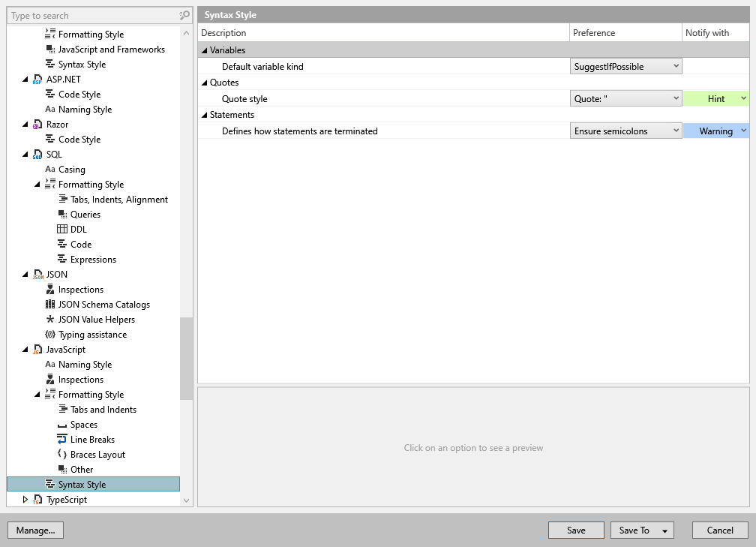
Task: Collapse the Variables section
Action: [204, 50]
